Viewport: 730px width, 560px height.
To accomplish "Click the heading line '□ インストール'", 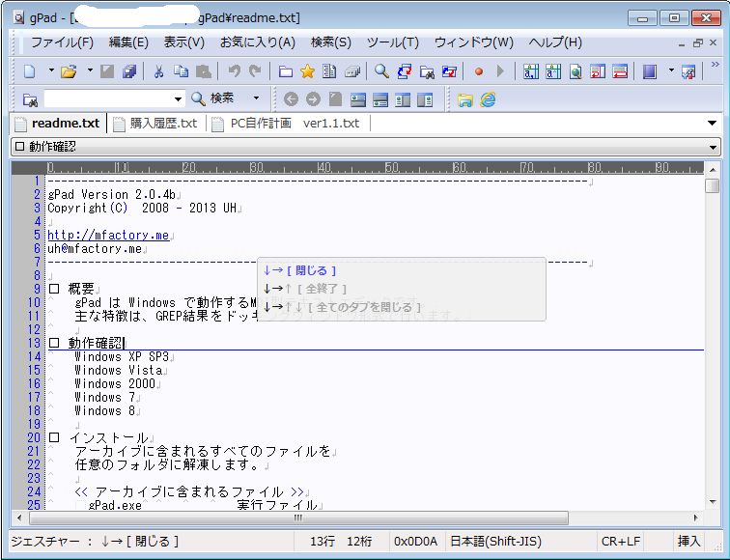I will pyautogui.click(x=98, y=438).
